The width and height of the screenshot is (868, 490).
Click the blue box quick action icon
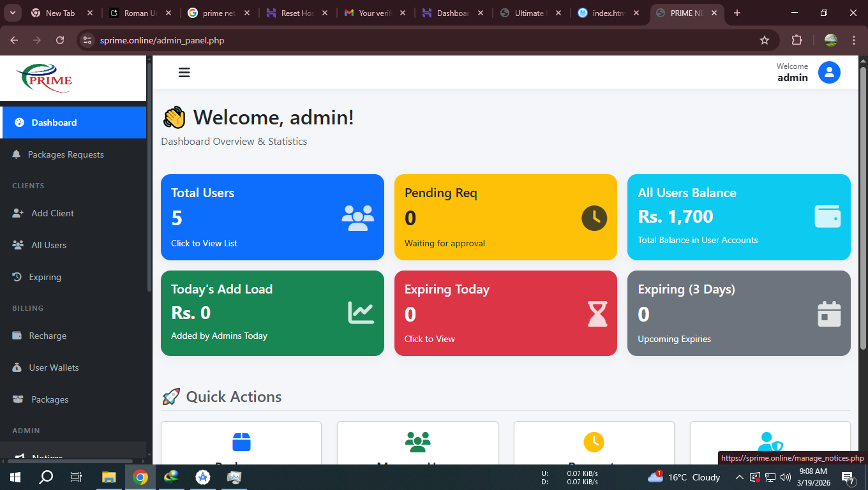[241, 442]
